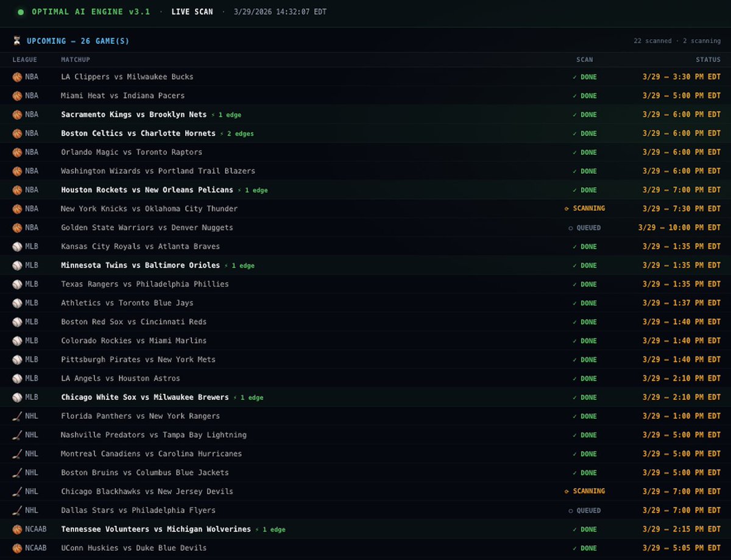The width and height of the screenshot is (731, 560).
Task: Select LA Angels vs Houston Astros matchup
Action: 121,378
